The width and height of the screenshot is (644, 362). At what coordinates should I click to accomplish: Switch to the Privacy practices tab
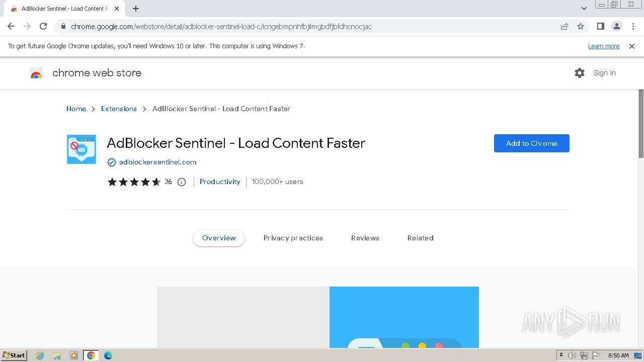pos(293,238)
